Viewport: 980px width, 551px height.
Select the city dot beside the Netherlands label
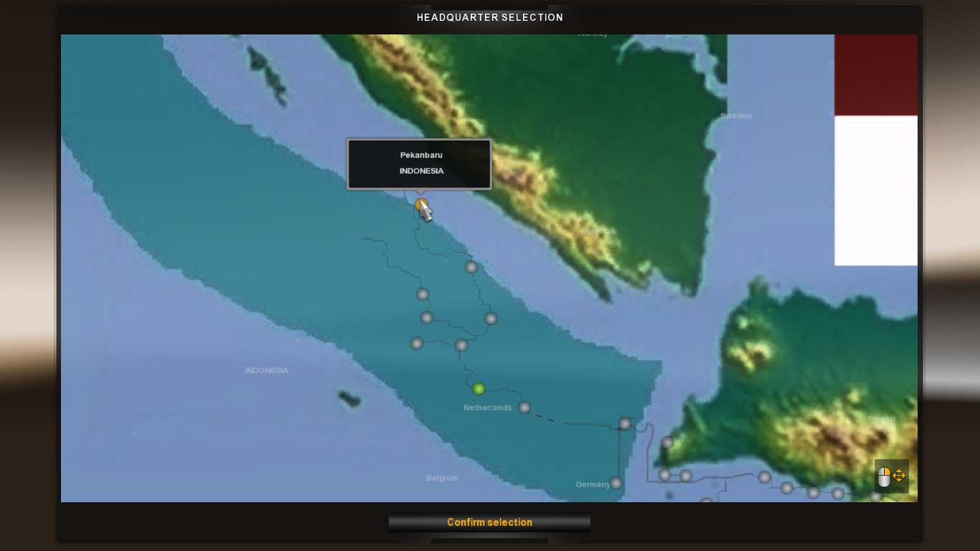[x=524, y=408]
